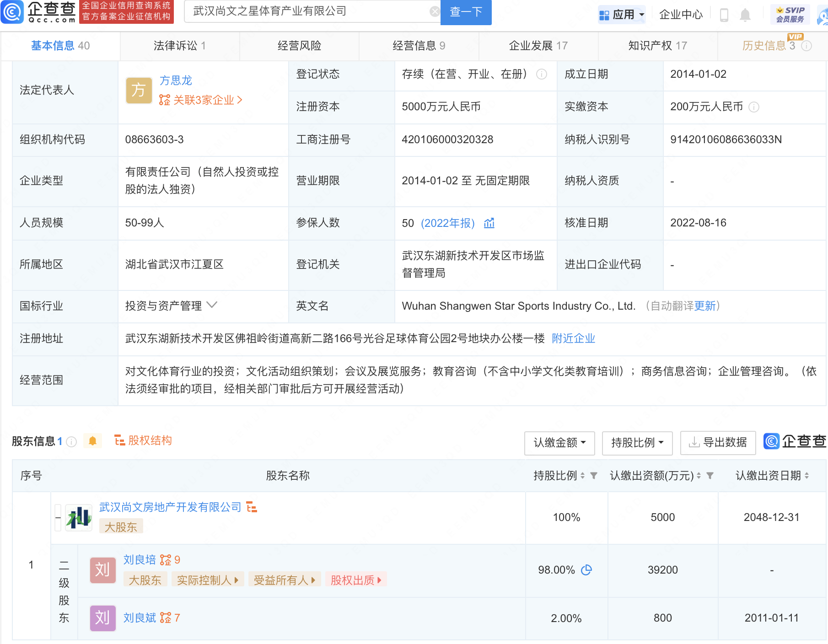The image size is (828, 644).
Task: Open the insured count trend chart icon
Action: click(x=489, y=223)
